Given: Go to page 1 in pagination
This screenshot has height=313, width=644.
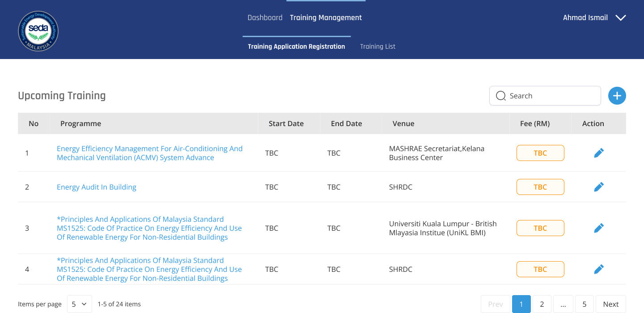Looking at the screenshot, I should tap(521, 304).
